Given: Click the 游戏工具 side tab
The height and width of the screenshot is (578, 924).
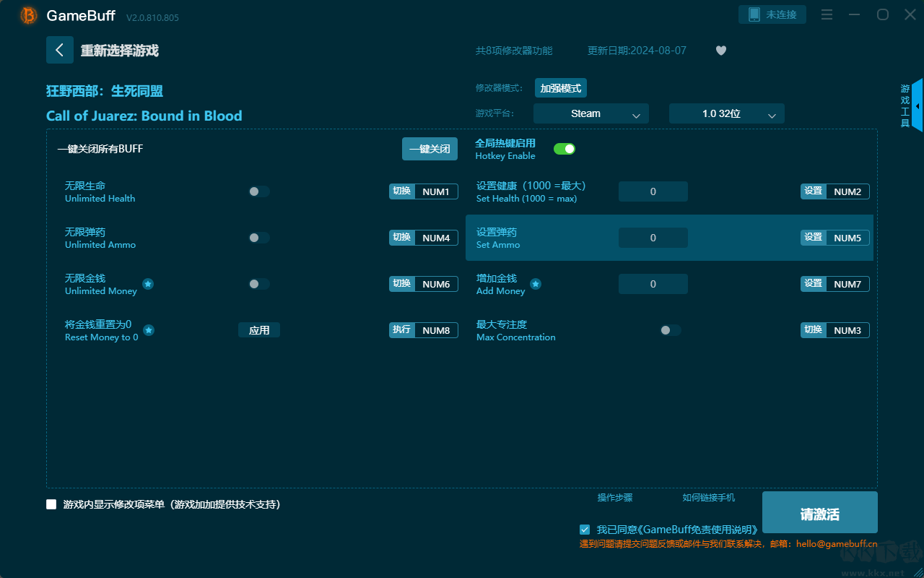Looking at the screenshot, I should [x=905, y=105].
